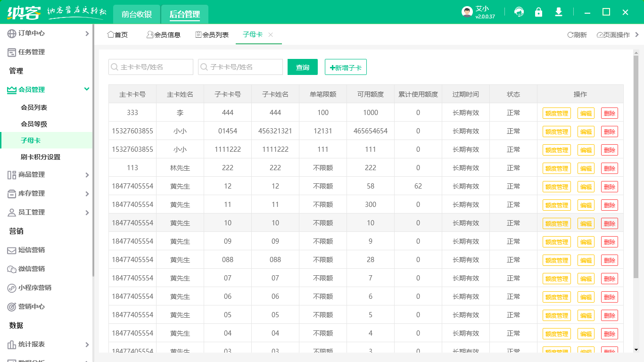Viewport: 644px width, 362px height.
Task: Click the right tab scroll arrow
Action: coord(637,34)
